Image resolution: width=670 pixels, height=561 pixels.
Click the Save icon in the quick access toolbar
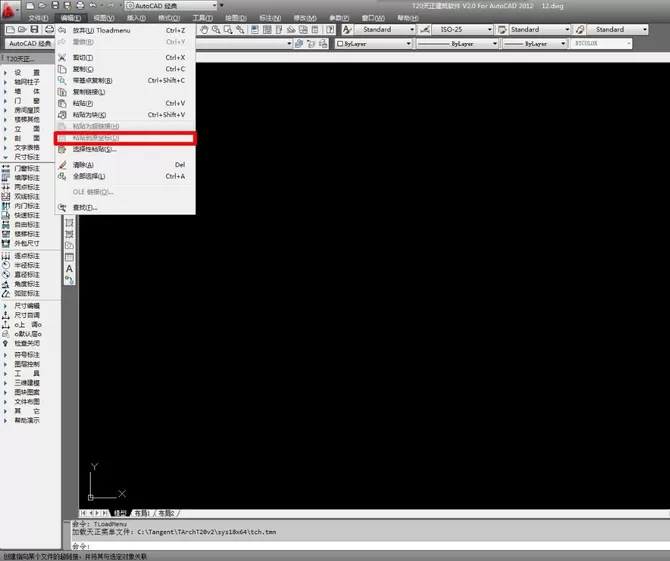pos(55,6)
